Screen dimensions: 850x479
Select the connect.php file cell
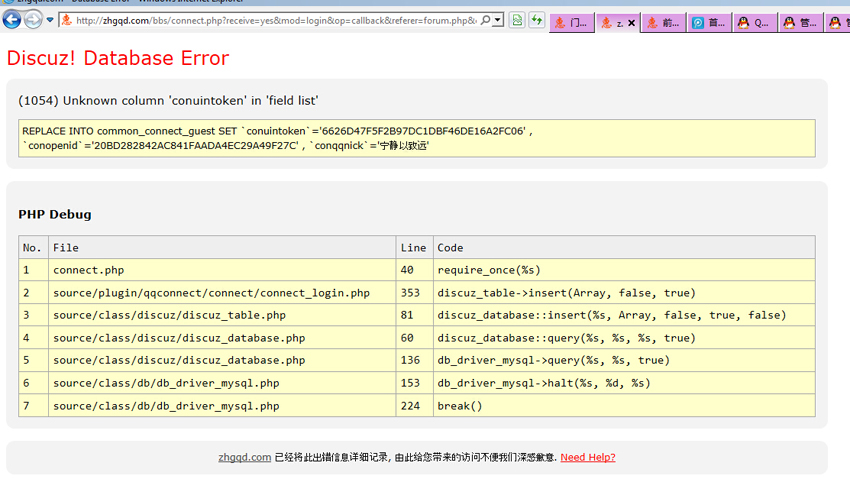[222, 270]
